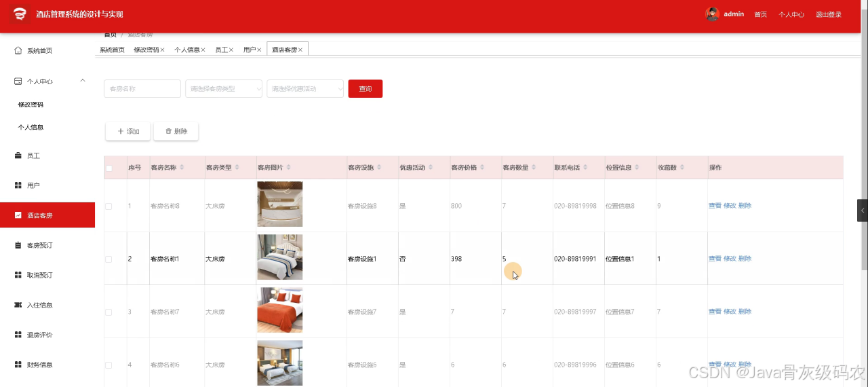
Task: Click 首页 link in top header
Action: point(761,14)
